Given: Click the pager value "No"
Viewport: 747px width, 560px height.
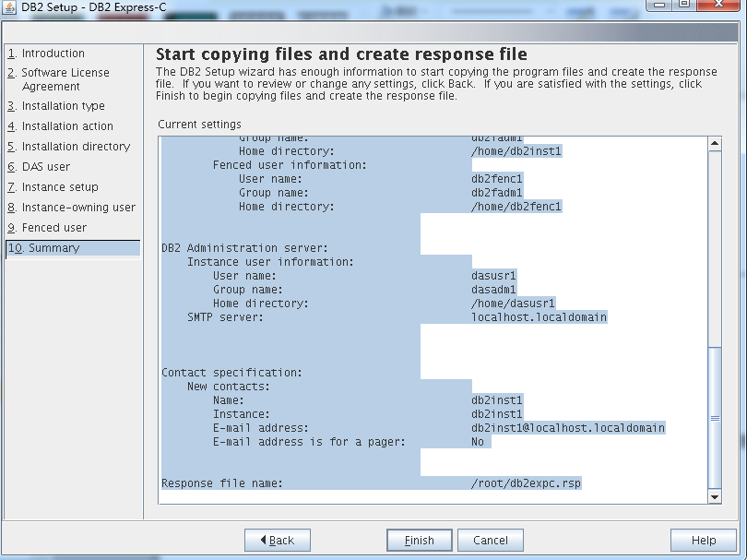Looking at the screenshot, I should tap(478, 442).
